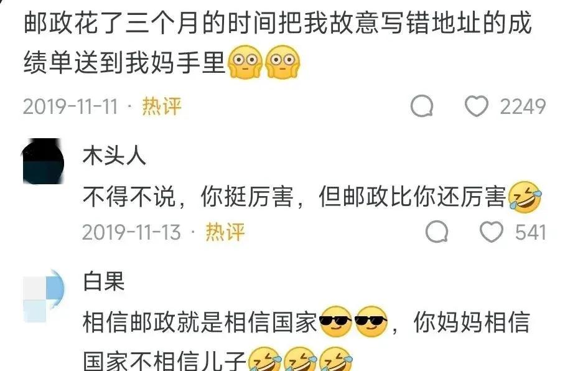
Task: Open the username 木头人
Action: click(x=114, y=156)
